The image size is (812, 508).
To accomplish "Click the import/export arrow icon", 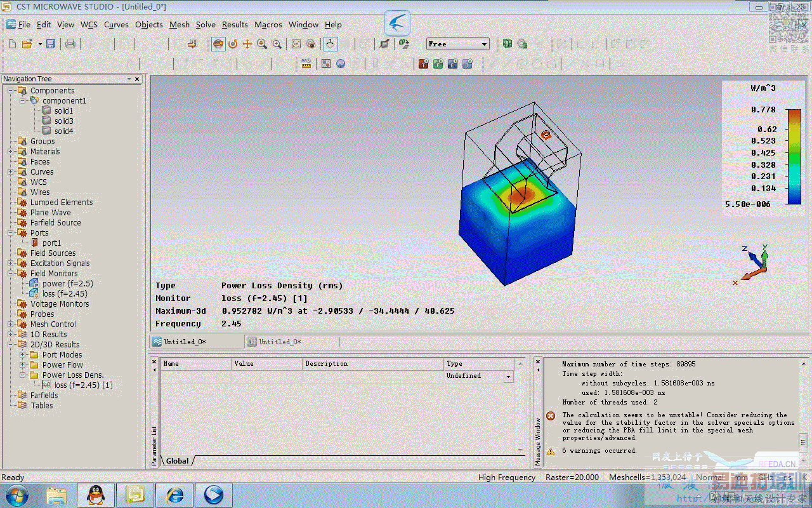I will click(x=193, y=44).
